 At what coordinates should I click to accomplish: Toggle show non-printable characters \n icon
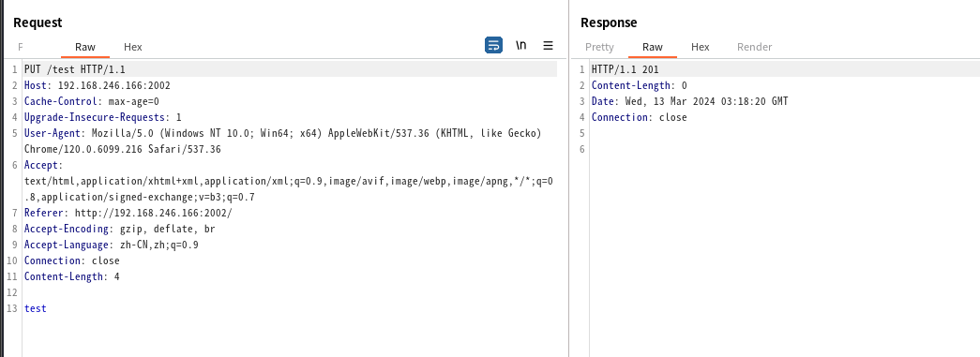click(x=520, y=46)
